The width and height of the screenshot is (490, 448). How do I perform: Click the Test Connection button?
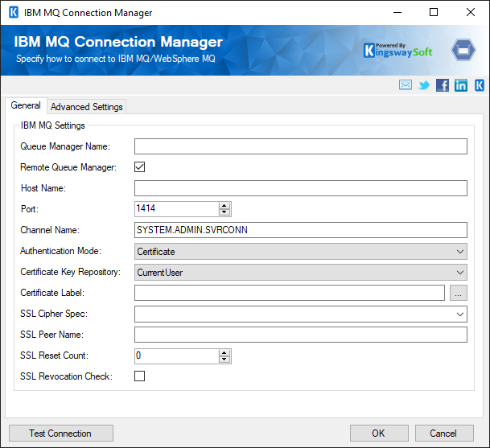coord(61,434)
